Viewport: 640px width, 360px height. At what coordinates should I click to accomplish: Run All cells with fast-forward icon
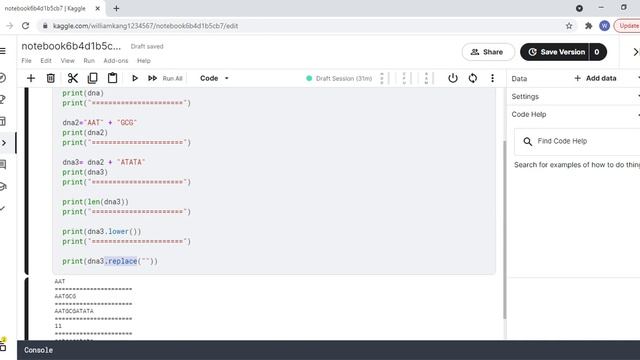152,78
